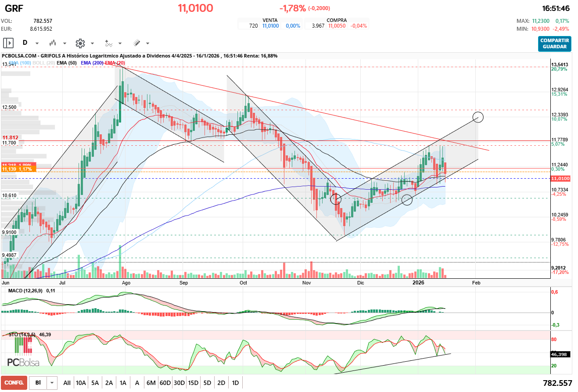Toggle the EMA (100) indicator label

tap(19, 63)
